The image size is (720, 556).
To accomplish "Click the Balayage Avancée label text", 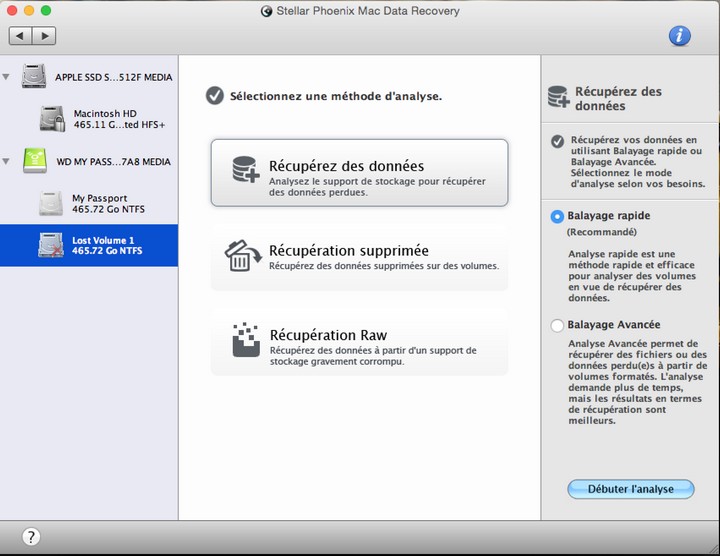I will tap(613, 325).
